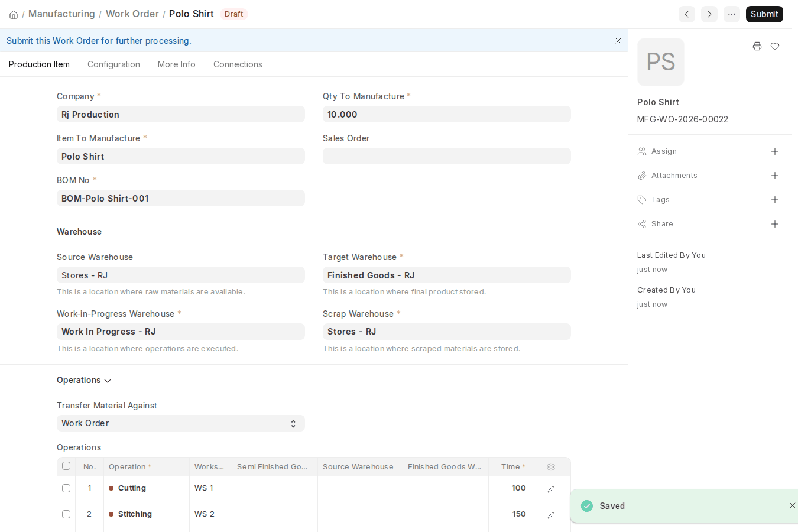Open operations table column settings gear
The height and width of the screenshot is (532, 798).
click(551, 467)
